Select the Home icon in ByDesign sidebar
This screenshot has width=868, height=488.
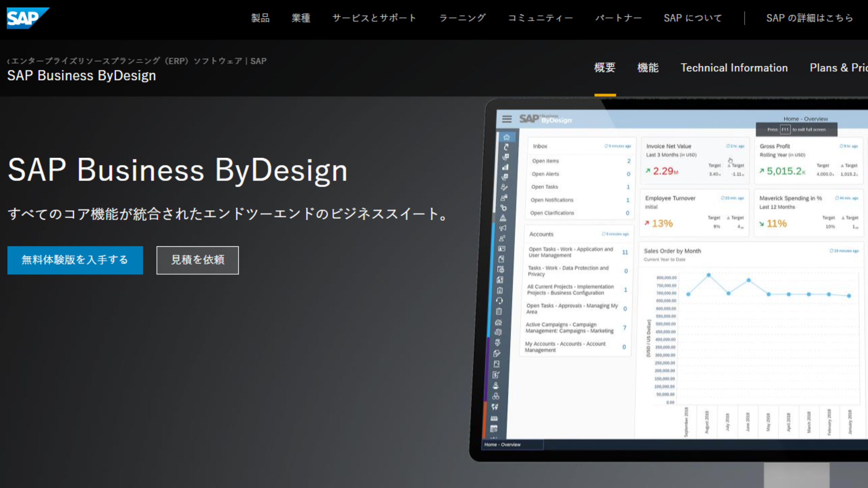506,137
